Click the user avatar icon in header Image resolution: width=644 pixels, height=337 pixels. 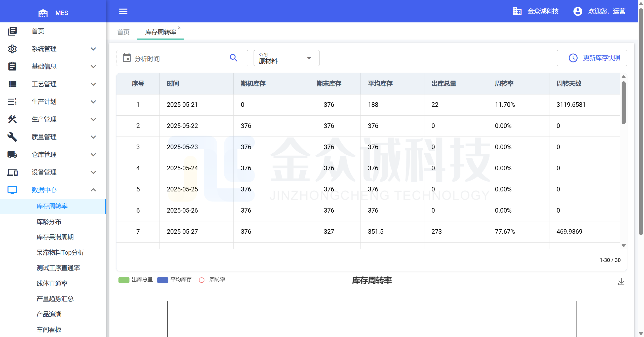(x=578, y=11)
